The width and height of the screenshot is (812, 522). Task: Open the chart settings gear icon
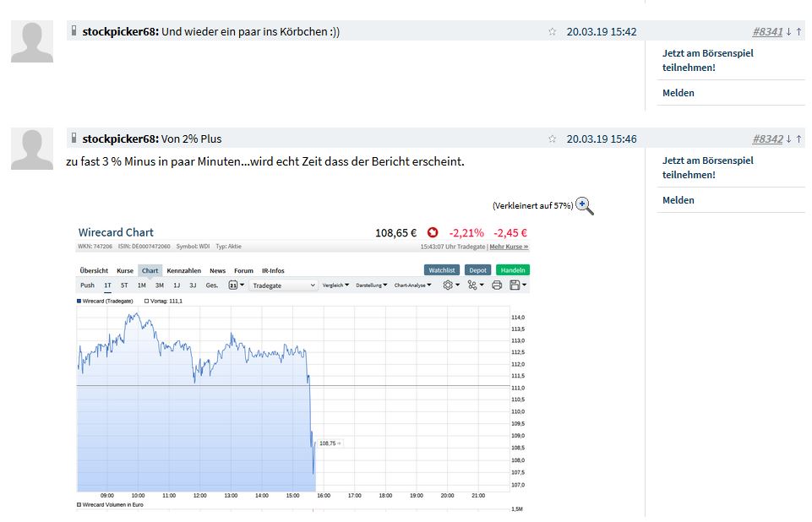tap(450, 285)
